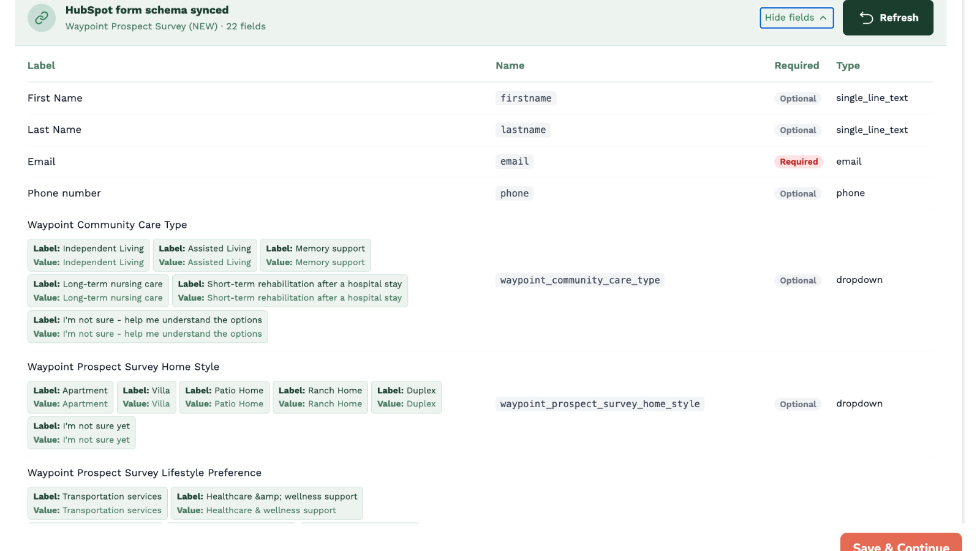Click the Assisted Living option chip
Image resolution: width=980 pixels, height=551 pixels.
[205, 255]
